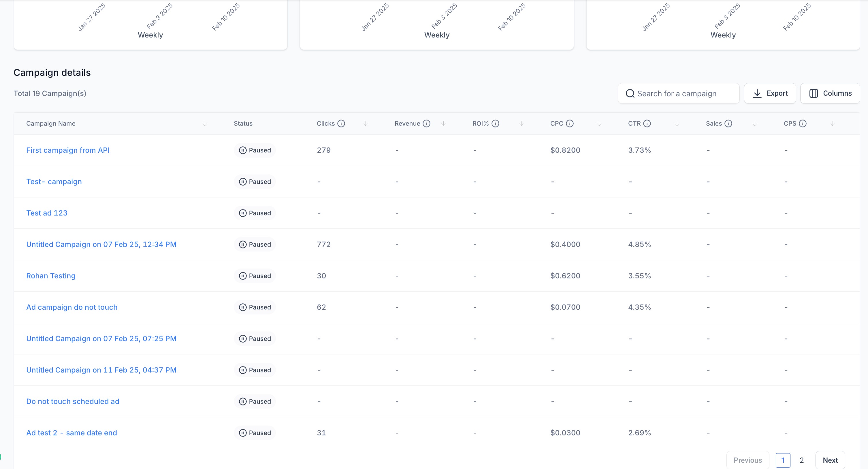
Task: Click the ROI% info icon
Action: 495,124
